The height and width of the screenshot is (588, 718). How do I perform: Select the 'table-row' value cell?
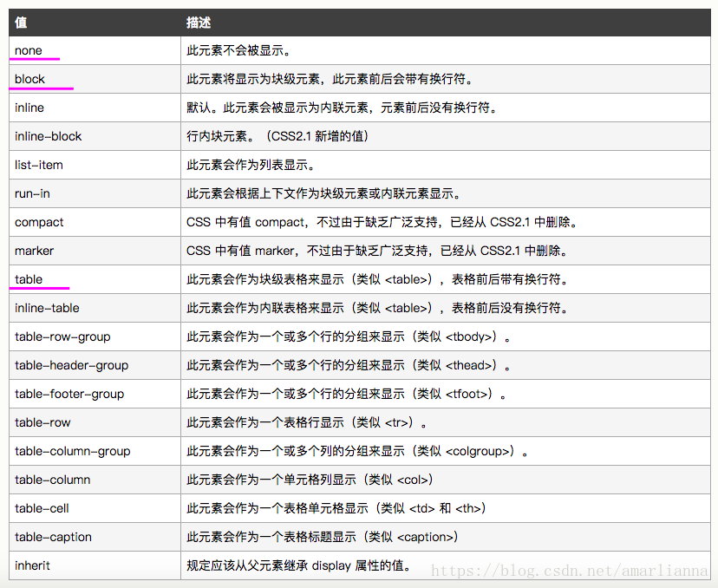pos(95,422)
